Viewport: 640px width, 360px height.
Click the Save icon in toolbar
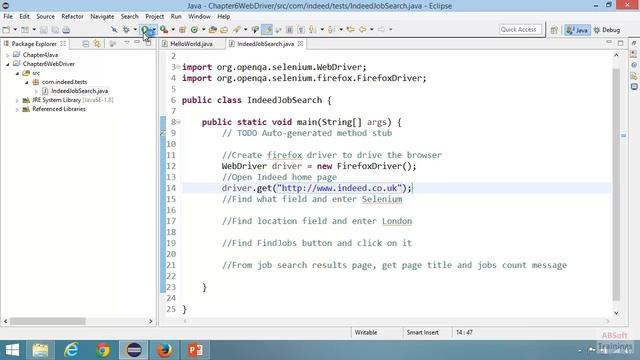[x=44, y=30]
